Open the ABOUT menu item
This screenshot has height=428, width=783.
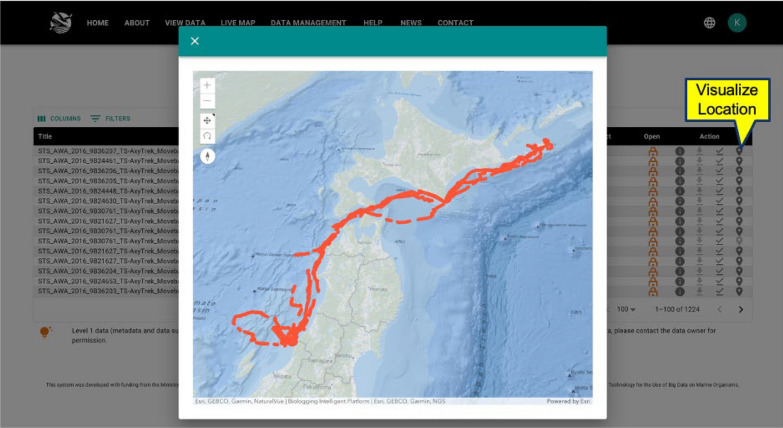coord(137,22)
